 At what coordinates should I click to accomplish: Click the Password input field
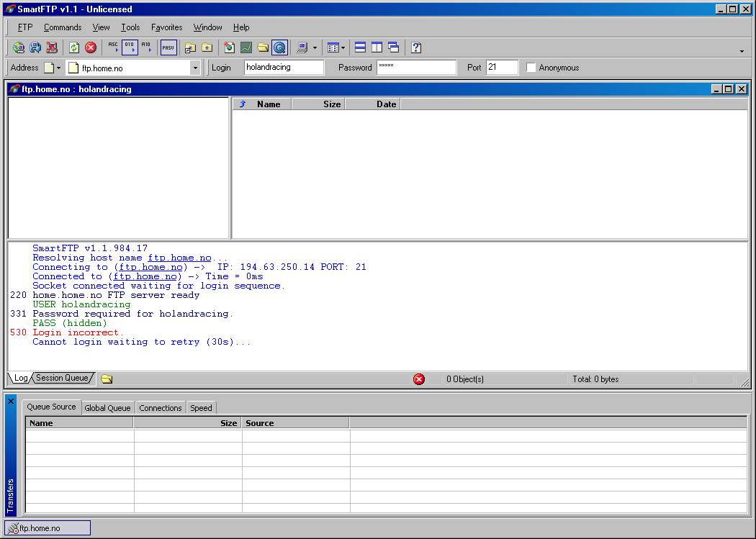(x=416, y=68)
